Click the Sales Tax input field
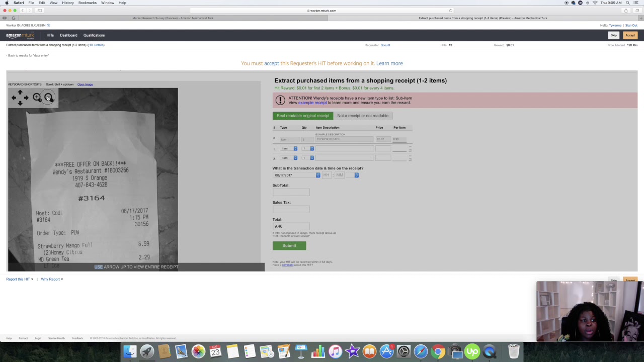This screenshot has width=644, height=362. (x=291, y=209)
